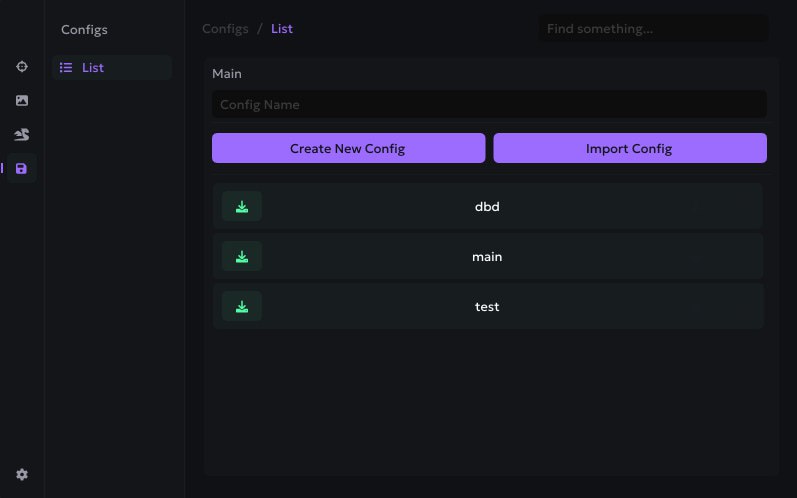Click the Find something search box

pyautogui.click(x=654, y=29)
